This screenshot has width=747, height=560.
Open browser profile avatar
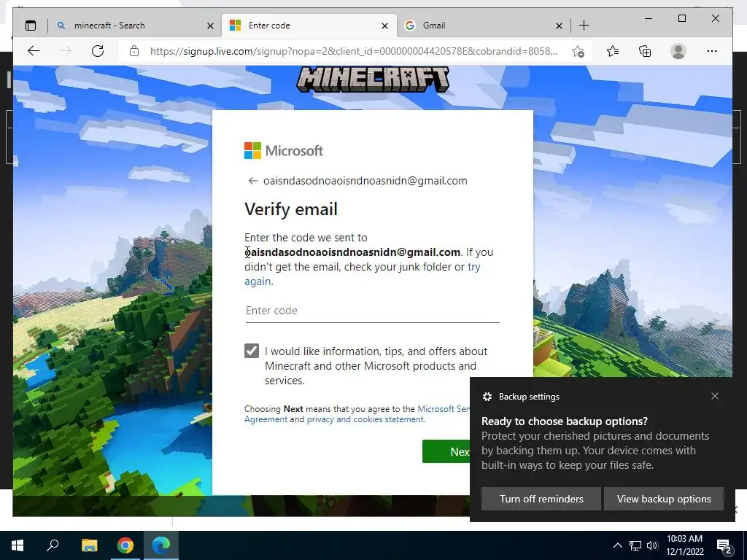pos(678,51)
